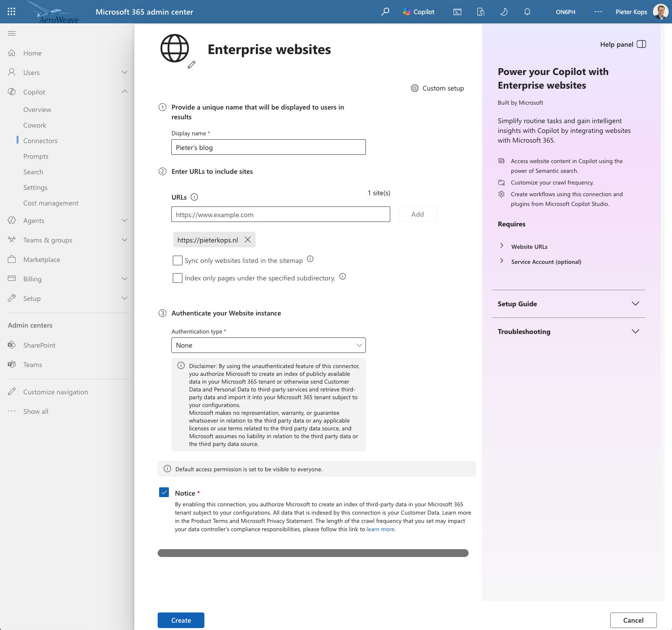Collapse navigation with hamburger icon
This screenshot has height=630, width=672.
click(12, 33)
